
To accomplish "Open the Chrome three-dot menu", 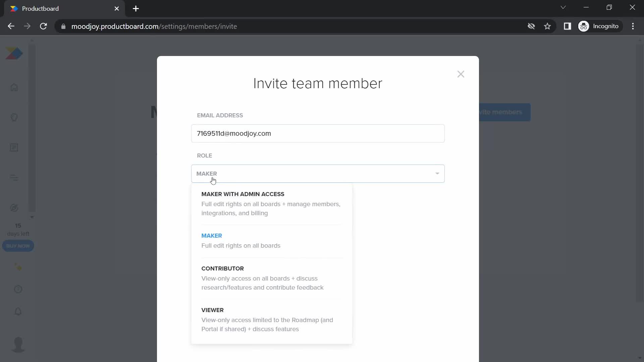I will [x=633, y=26].
